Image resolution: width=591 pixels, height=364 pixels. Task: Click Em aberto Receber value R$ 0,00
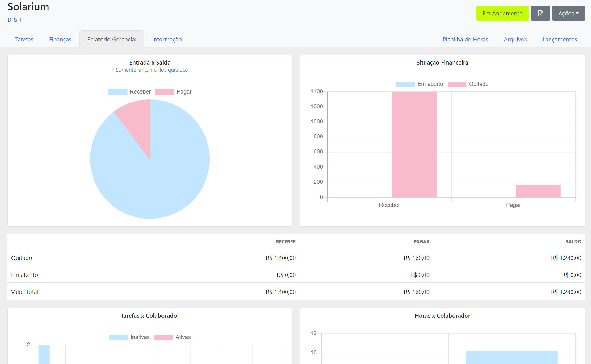[286, 275]
